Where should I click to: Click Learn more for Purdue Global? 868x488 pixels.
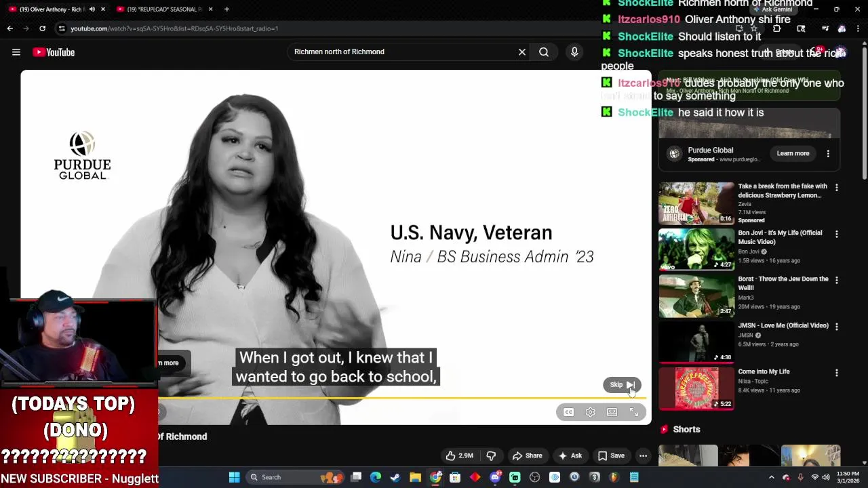click(793, 154)
